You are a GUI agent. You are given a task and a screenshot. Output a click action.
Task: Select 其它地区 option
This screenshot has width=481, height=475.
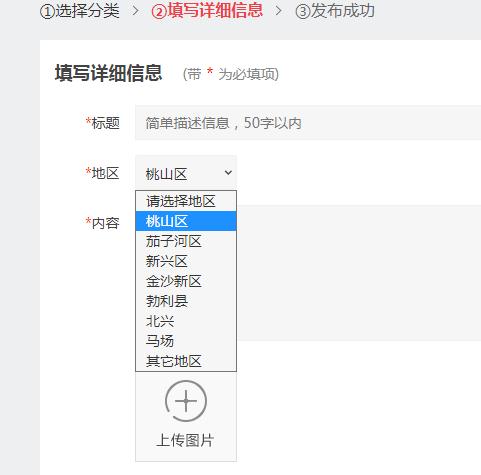pyautogui.click(x=186, y=361)
